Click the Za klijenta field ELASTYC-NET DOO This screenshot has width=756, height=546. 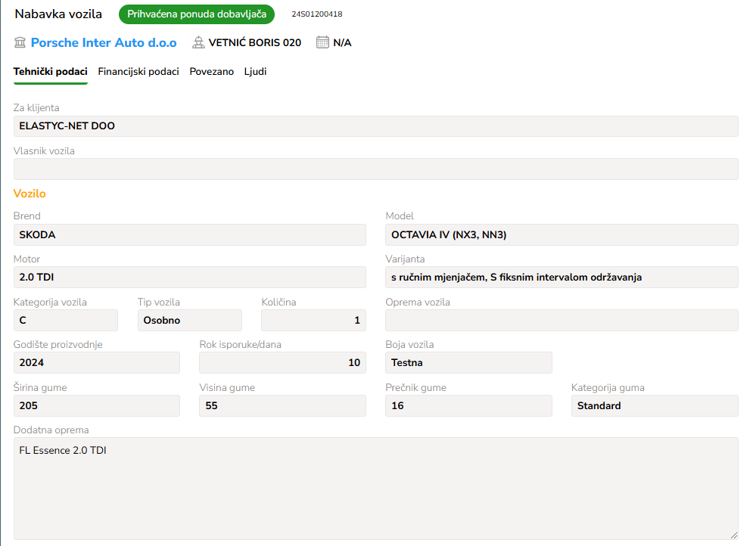[376, 126]
